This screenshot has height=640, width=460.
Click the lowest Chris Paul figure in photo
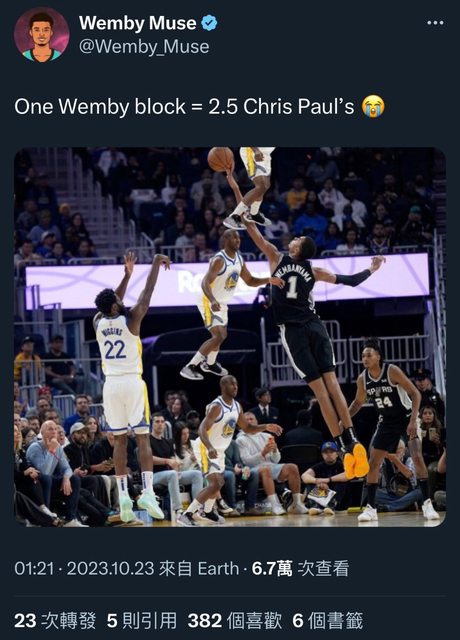click(x=222, y=449)
